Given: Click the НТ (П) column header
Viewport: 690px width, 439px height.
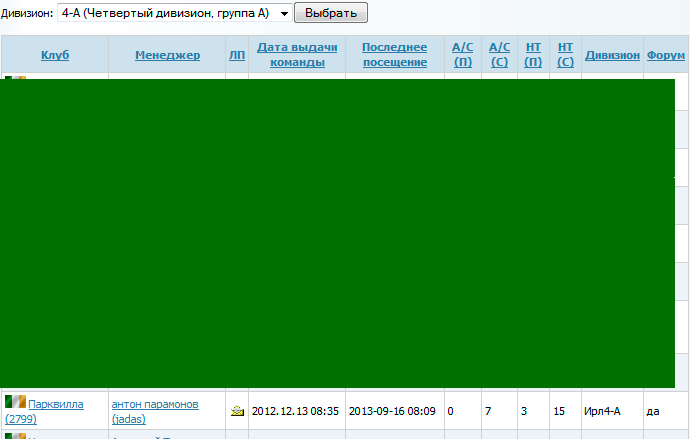Looking at the screenshot, I should tap(533, 55).
